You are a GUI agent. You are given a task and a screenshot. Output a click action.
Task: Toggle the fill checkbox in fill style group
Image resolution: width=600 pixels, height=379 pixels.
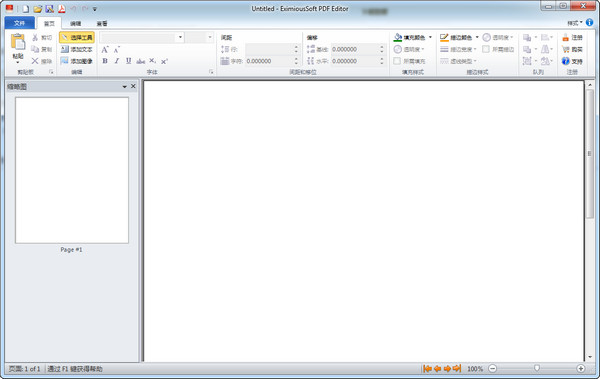pyautogui.click(x=397, y=61)
